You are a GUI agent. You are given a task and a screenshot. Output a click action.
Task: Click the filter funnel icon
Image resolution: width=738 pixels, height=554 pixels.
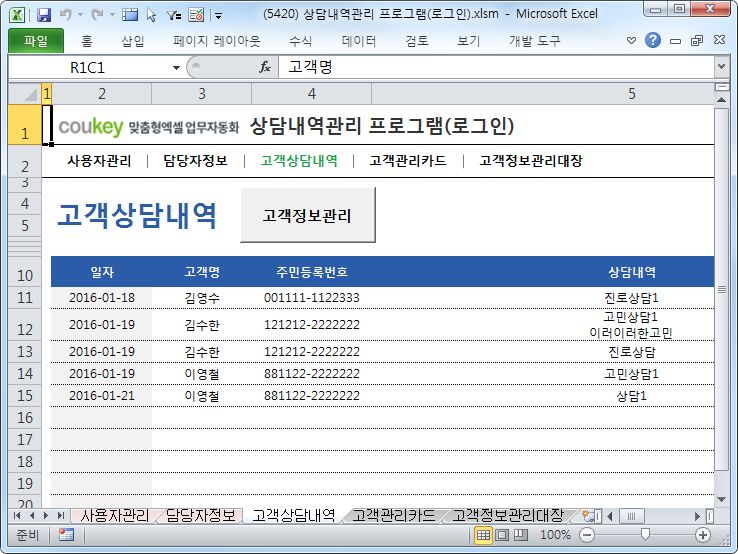click(x=174, y=16)
